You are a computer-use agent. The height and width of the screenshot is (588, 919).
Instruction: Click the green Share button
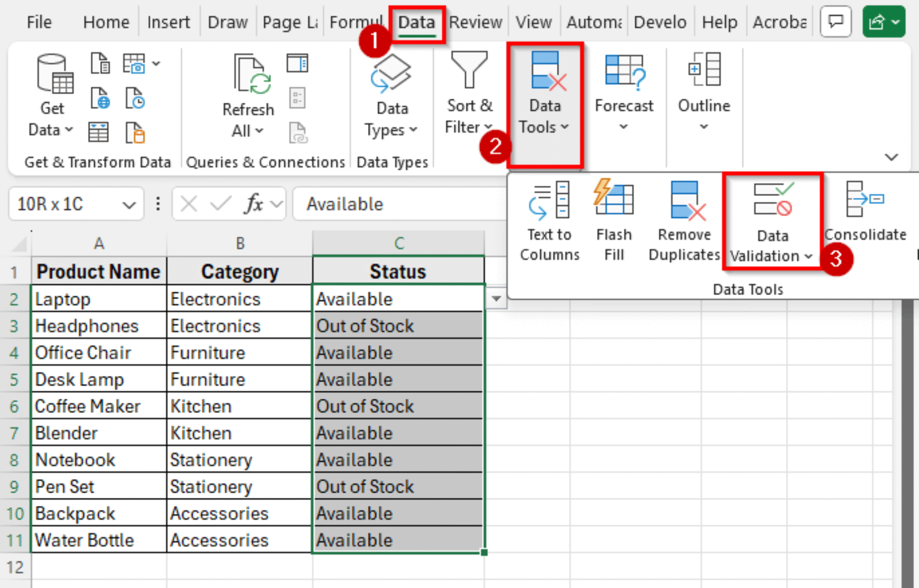(x=884, y=22)
